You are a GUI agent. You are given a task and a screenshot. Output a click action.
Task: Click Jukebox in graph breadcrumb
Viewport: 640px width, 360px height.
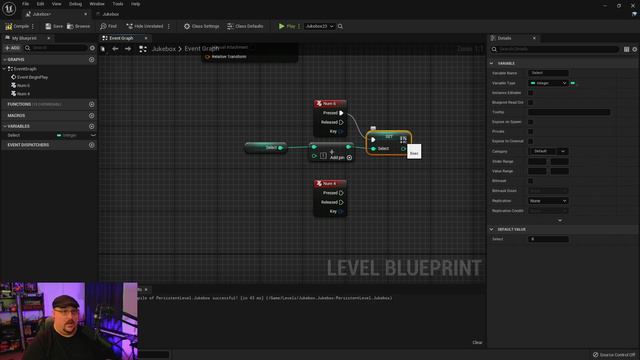coord(164,49)
